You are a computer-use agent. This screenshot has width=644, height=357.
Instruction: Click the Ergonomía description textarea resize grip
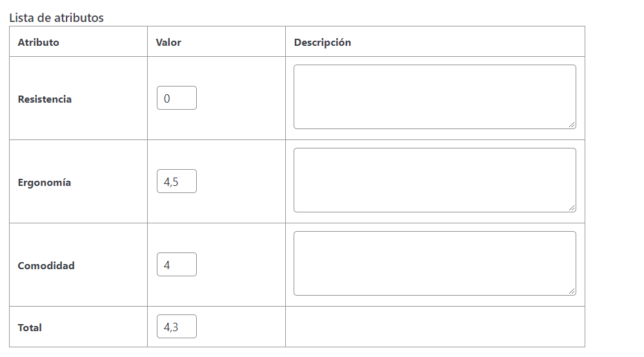[x=572, y=208]
